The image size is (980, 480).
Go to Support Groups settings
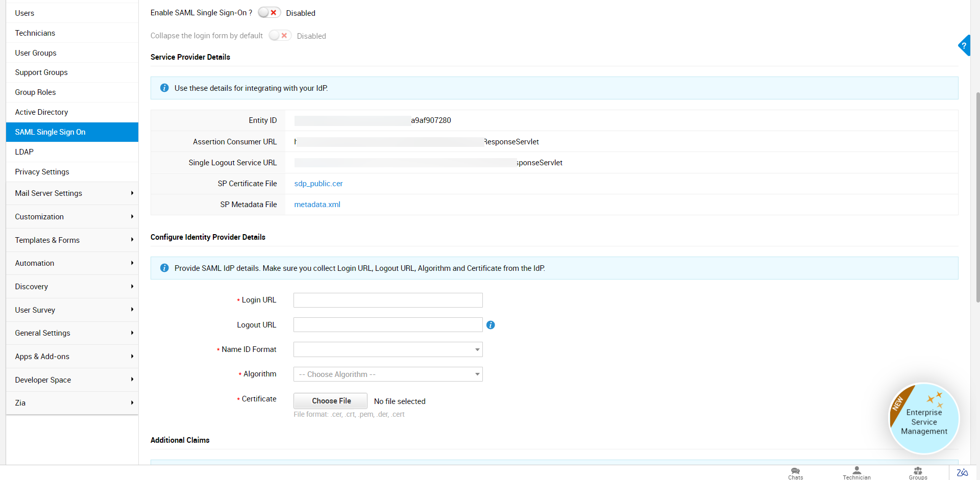click(x=72, y=72)
